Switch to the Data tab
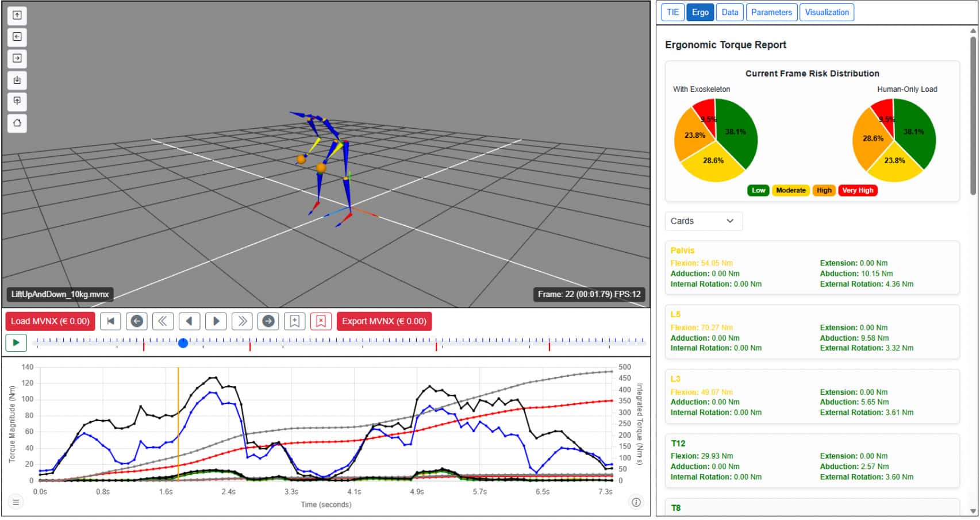This screenshot has height=520, width=980. tap(730, 12)
